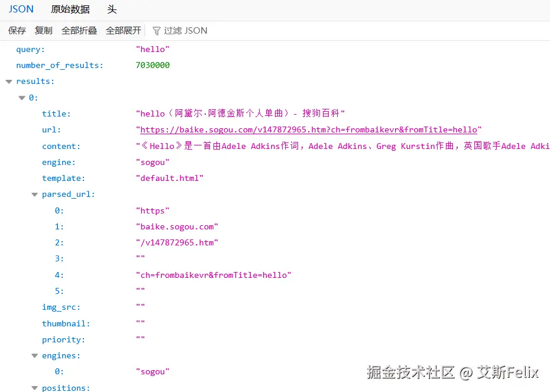
Task: Select the priority key
Action: (x=63, y=340)
